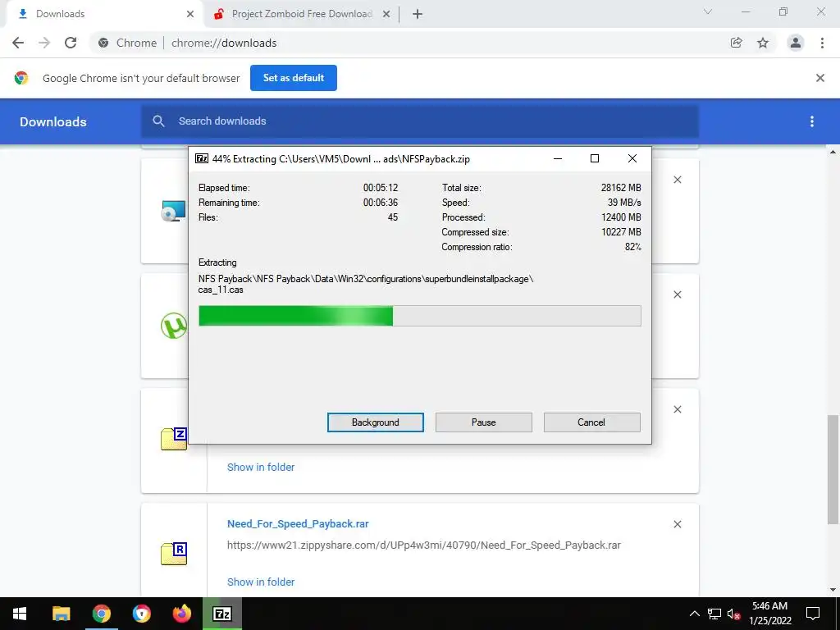Bookmark this page with the star
Screen dimensions: 840x630
(x=763, y=43)
